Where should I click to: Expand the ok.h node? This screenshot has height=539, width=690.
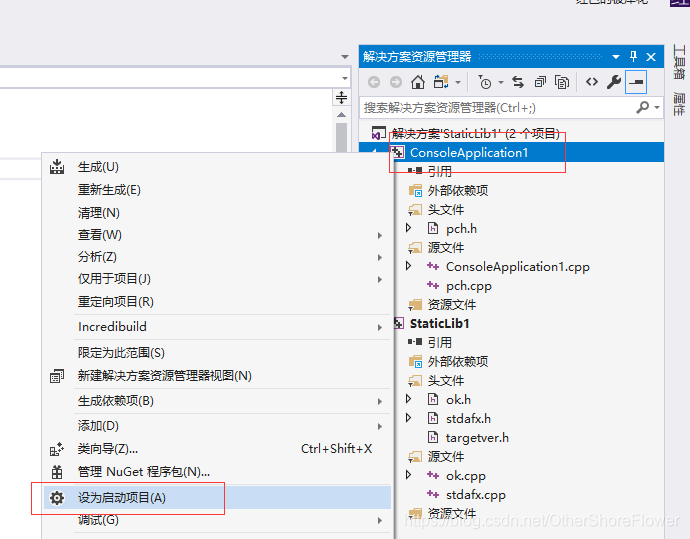tap(409, 399)
